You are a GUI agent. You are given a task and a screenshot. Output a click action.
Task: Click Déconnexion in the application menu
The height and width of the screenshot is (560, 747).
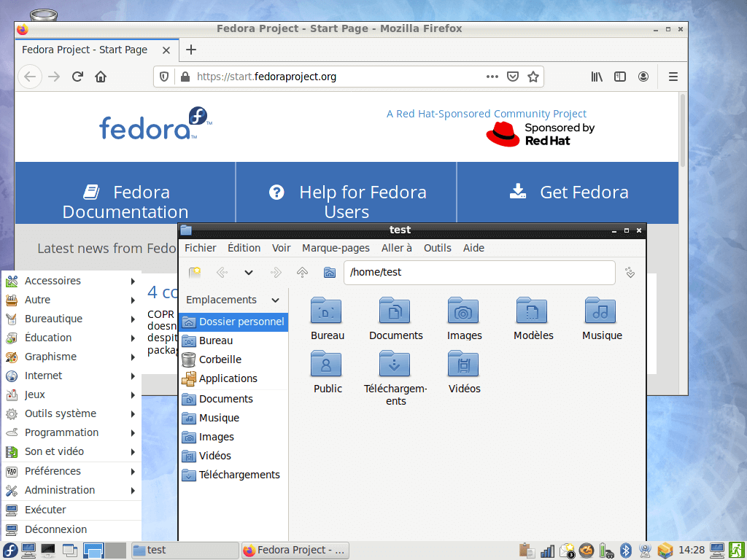[x=71, y=529]
